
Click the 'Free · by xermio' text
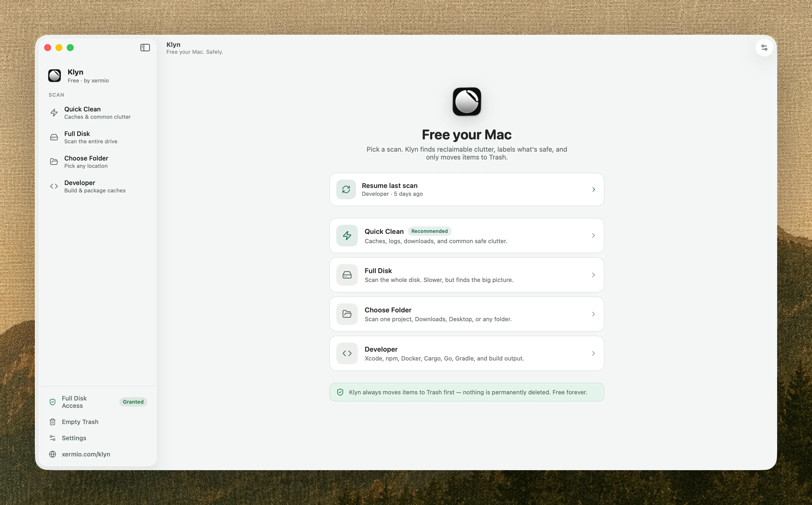[88, 80]
